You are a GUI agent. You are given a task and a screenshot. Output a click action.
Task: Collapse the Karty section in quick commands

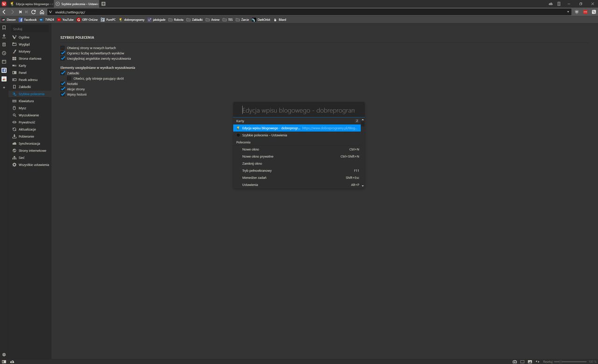pos(363,121)
